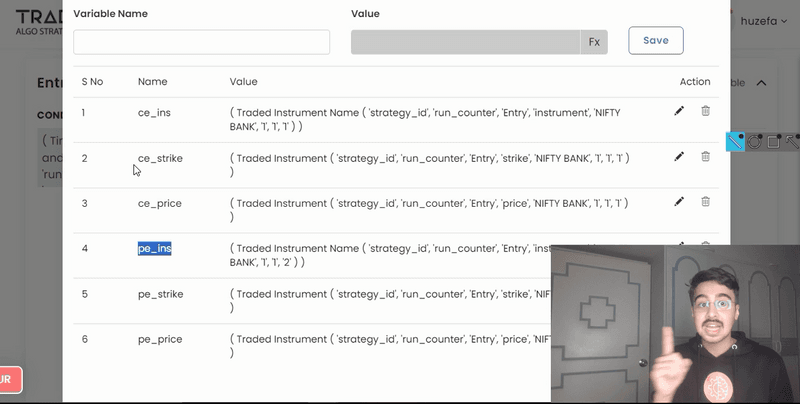The height and width of the screenshot is (404, 800).
Task: Click the pe_strike variable name
Action: pyautogui.click(x=160, y=294)
